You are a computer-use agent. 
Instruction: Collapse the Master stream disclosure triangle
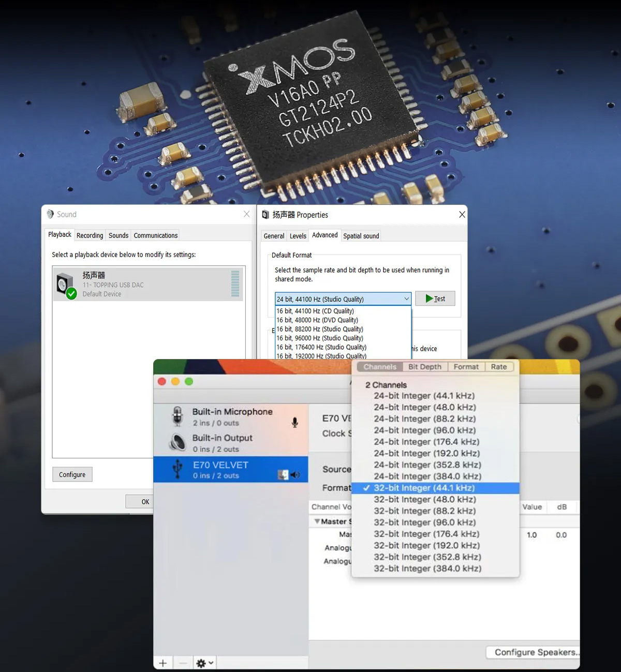coord(317,521)
